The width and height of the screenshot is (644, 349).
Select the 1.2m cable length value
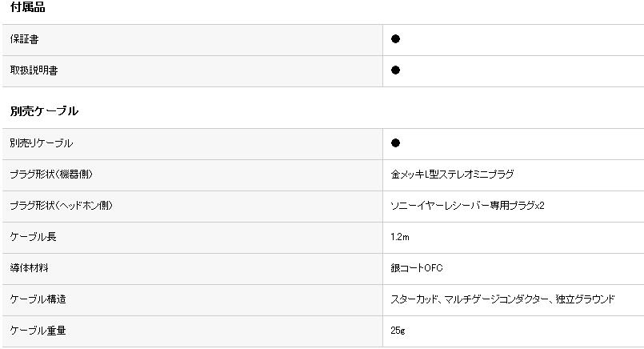[401, 237]
